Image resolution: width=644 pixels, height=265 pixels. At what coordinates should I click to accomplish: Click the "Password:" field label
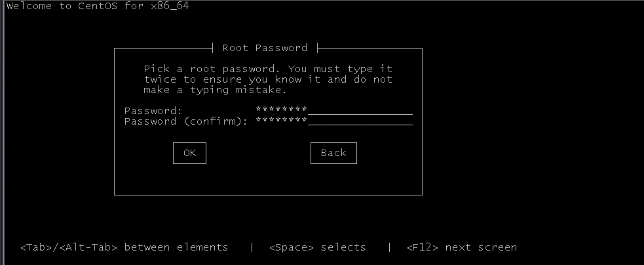click(x=153, y=111)
